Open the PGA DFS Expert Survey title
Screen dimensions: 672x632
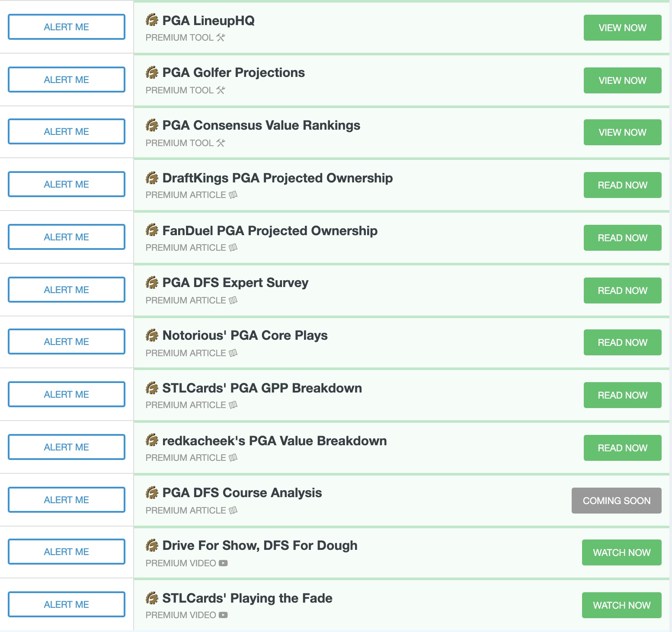coord(235,283)
